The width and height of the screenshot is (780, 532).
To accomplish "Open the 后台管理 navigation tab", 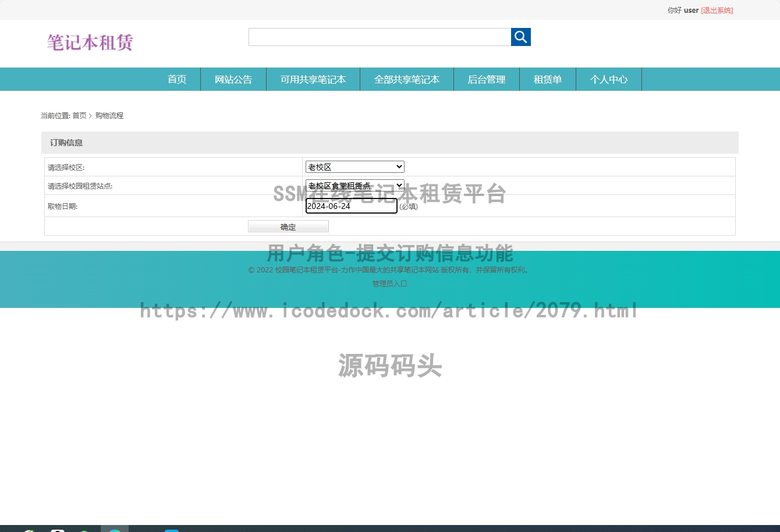I will click(x=487, y=79).
